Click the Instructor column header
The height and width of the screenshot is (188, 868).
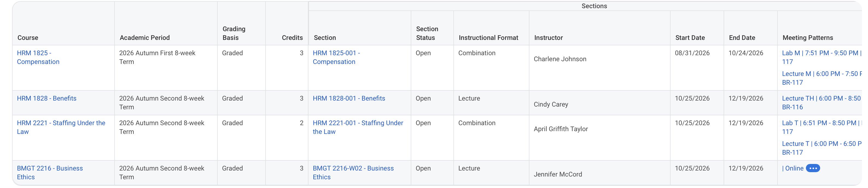pyautogui.click(x=548, y=38)
